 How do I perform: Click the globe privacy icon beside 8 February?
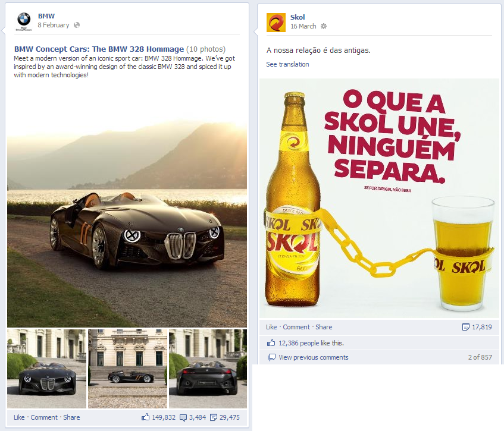coord(77,25)
